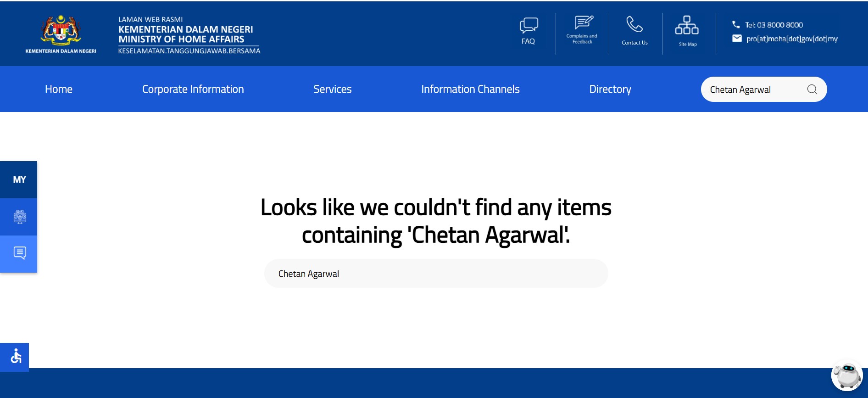Open the Contact Us phone icon
Screen dimensions: 868x398
click(634, 25)
